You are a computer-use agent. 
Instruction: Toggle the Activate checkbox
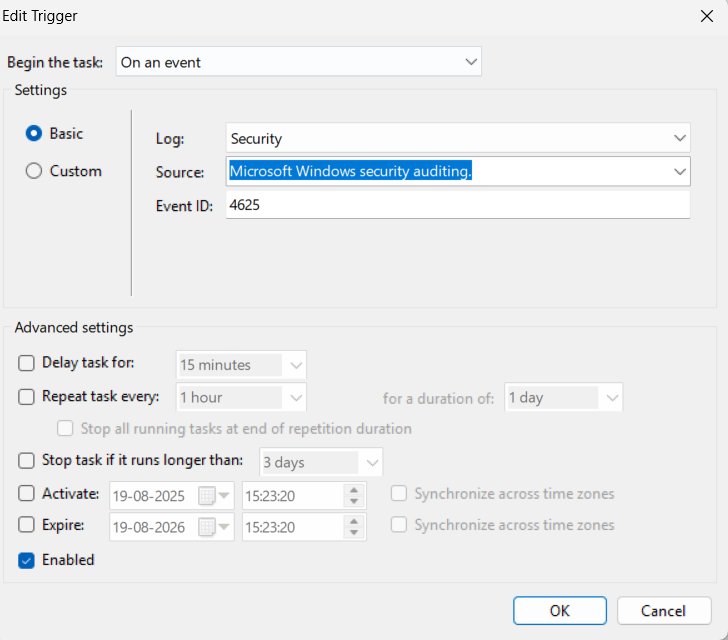(27, 494)
